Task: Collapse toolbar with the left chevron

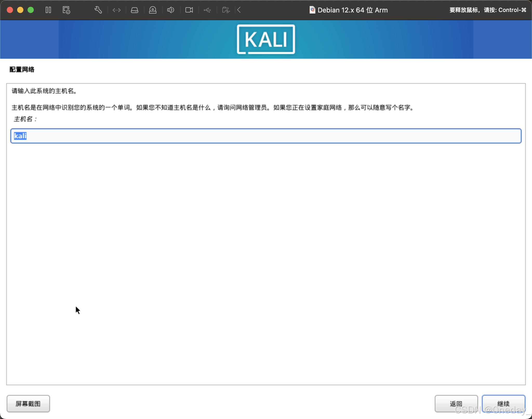Action: click(x=239, y=10)
